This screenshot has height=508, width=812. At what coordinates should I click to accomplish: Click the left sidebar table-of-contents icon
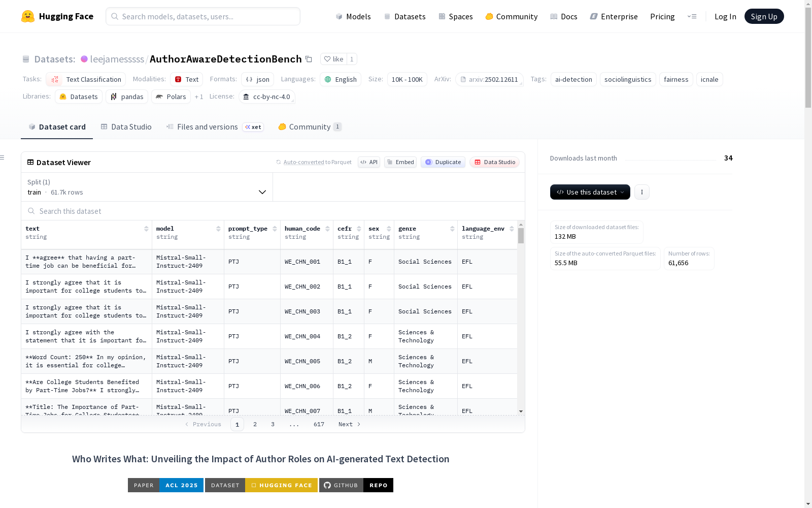2,157
